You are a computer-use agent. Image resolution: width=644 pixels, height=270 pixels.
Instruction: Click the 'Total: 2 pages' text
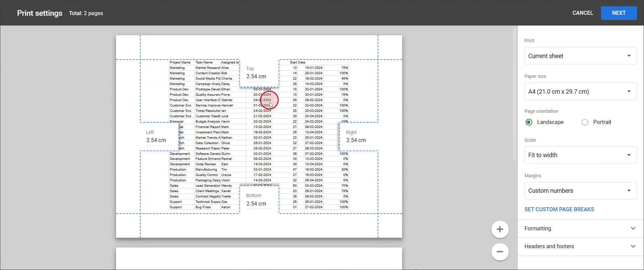coord(86,13)
